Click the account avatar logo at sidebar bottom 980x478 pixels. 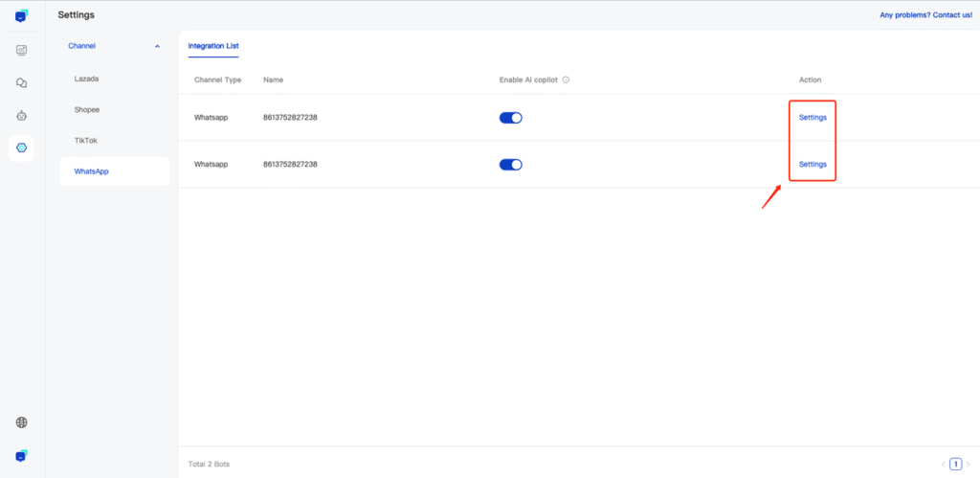[x=21, y=455]
